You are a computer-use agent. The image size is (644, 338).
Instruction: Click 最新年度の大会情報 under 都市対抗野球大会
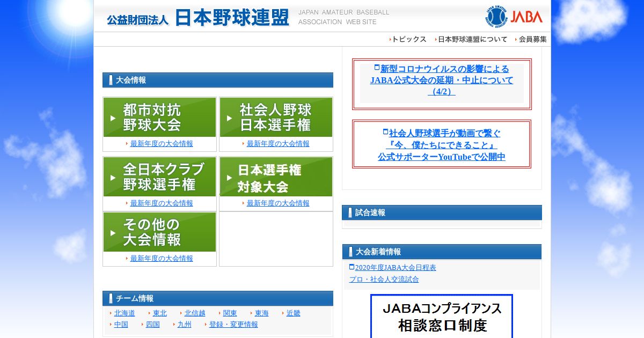click(162, 144)
